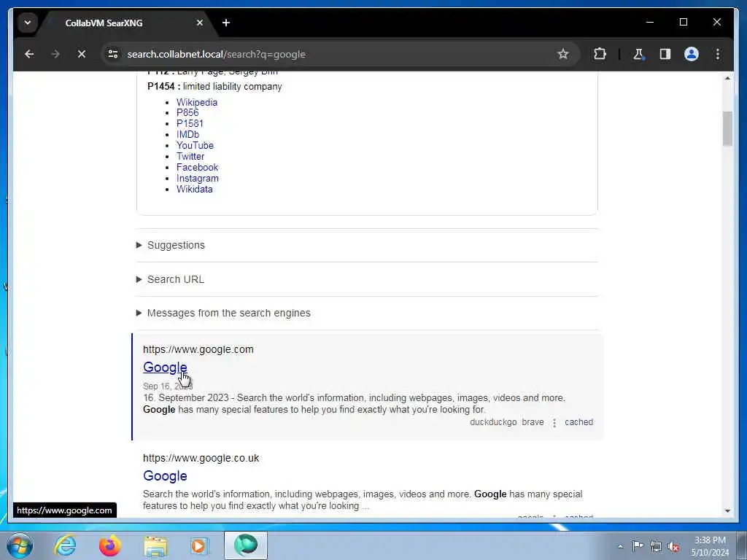Select the CollabVM SearXNG tab
The image size is (747, 560).
[x=104, y=23]
